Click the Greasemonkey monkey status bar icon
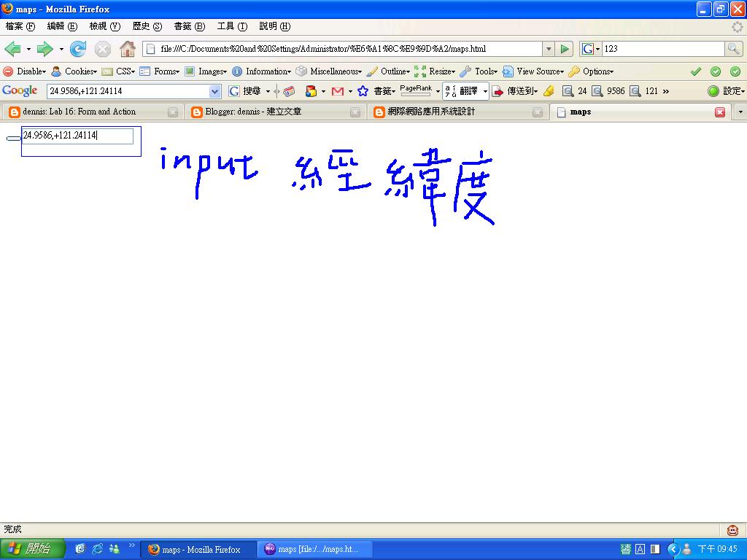Screen dimensions: 747x560 point(732,530)
